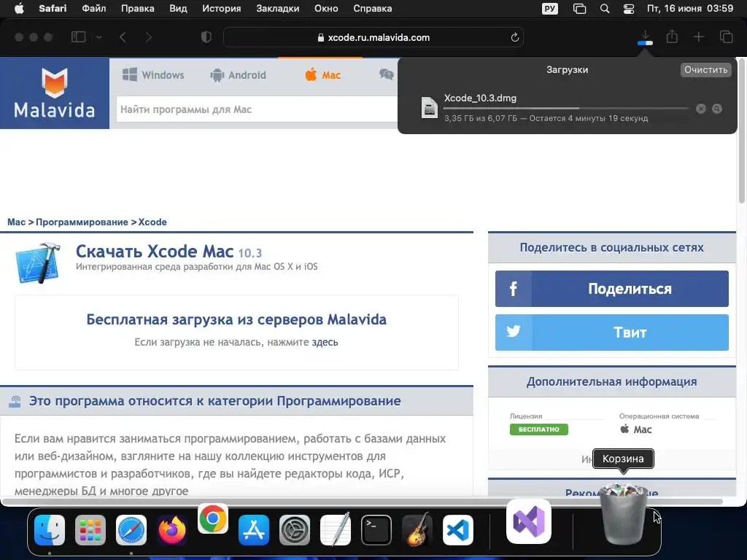Open the privacy report shield icon
This screenshot has height=560, width=747.
[x=206, y=37]
